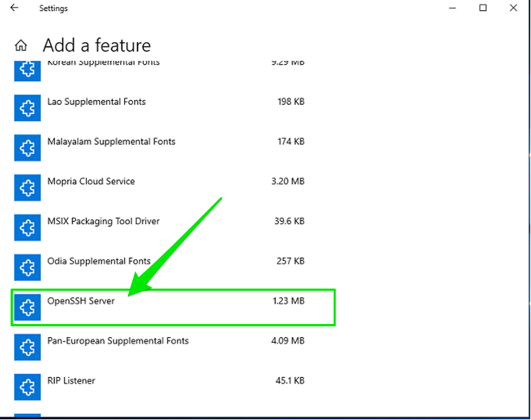The width and height of the screenshot is (531, 420).
Task: Go back with the Settings back arrow
Action: point(14,8)
